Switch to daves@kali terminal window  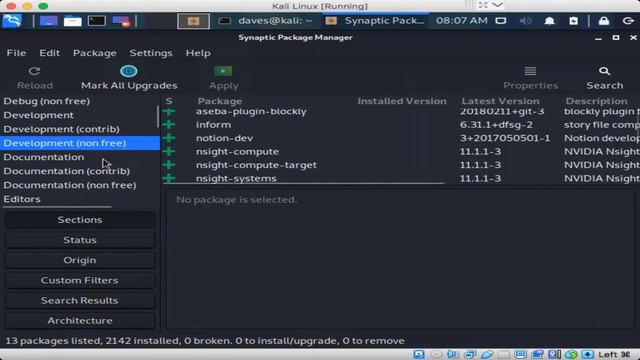coord(266,21)
